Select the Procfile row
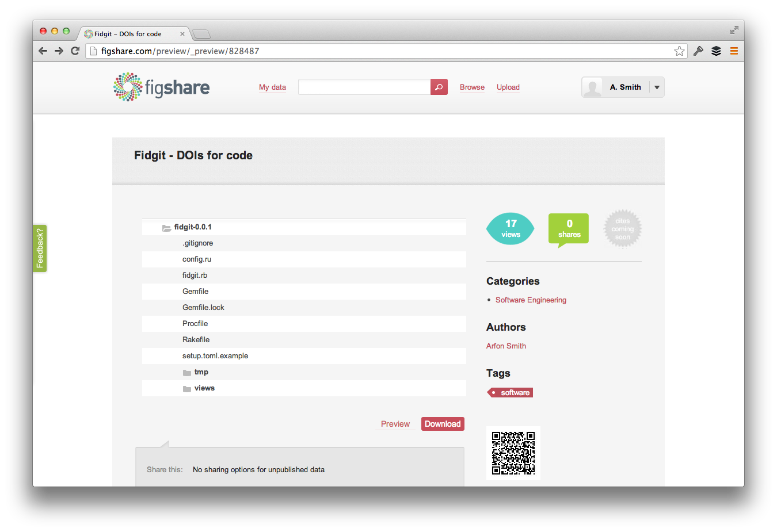Viewport: 777px width, 532px height. point(304,324)
